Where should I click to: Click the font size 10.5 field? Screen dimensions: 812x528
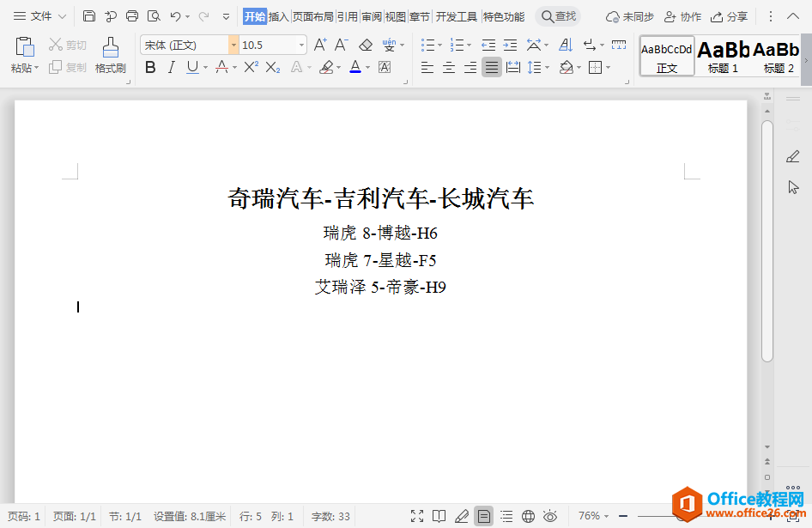(x=269, y=46)
